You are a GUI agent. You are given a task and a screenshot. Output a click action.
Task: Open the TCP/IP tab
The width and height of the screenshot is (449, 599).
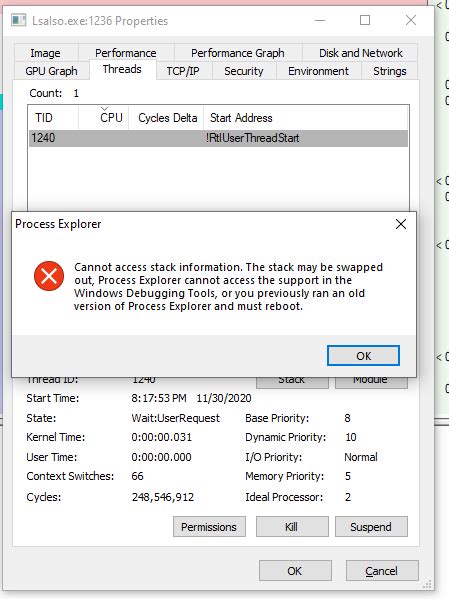183,71
